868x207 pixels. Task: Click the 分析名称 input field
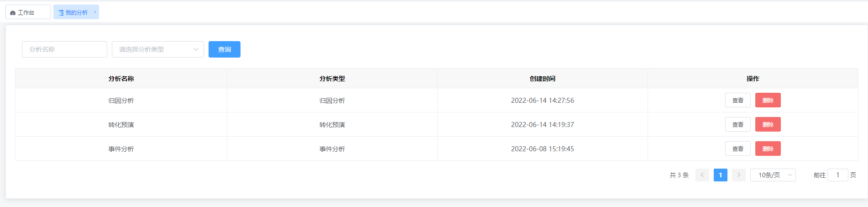coord(64,49)
